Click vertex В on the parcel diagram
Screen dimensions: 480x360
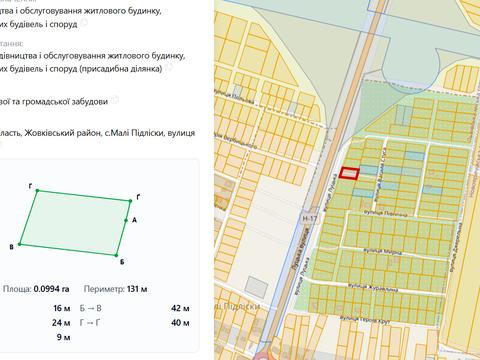(x=19, y=244)
